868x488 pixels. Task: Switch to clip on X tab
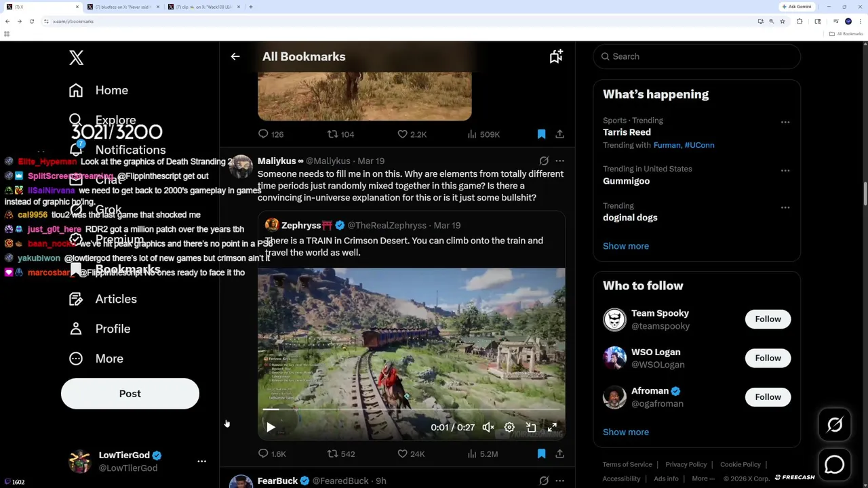204,7
